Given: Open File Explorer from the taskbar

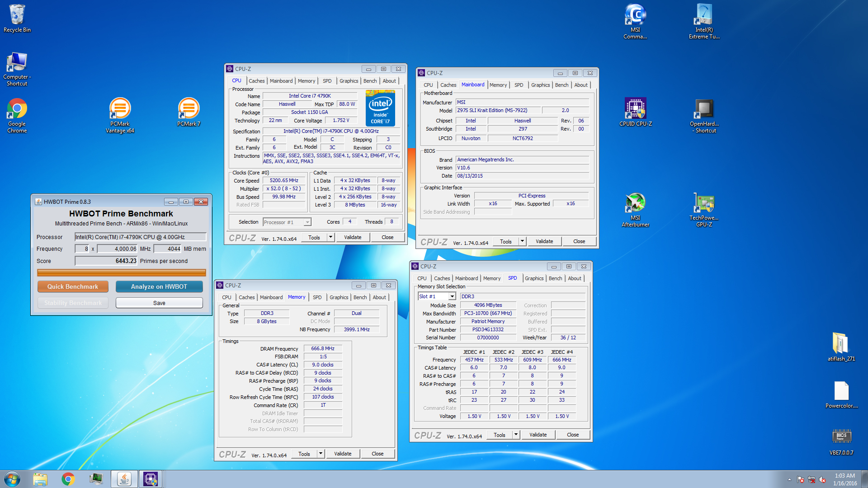Looking at the screenshot, I should tap(40, 479).
